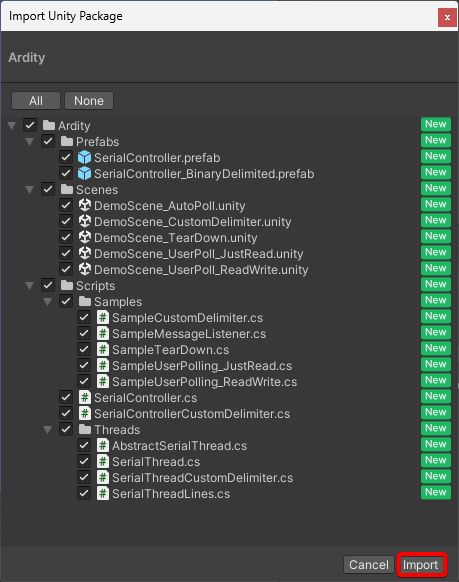The image size is (459, 582).
Task: Click the SerialThreadLines.cs script icon
Action: [103, 493]
